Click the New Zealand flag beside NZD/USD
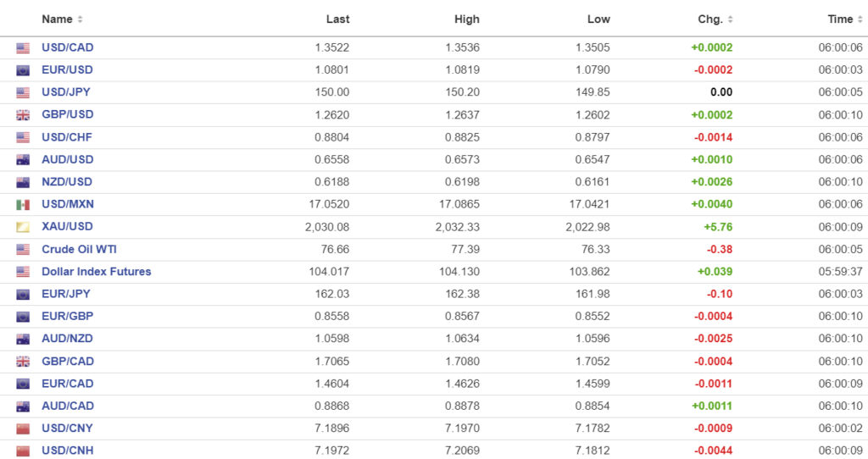The height and width of the screenshot is (459, 868). click(23, 182)
